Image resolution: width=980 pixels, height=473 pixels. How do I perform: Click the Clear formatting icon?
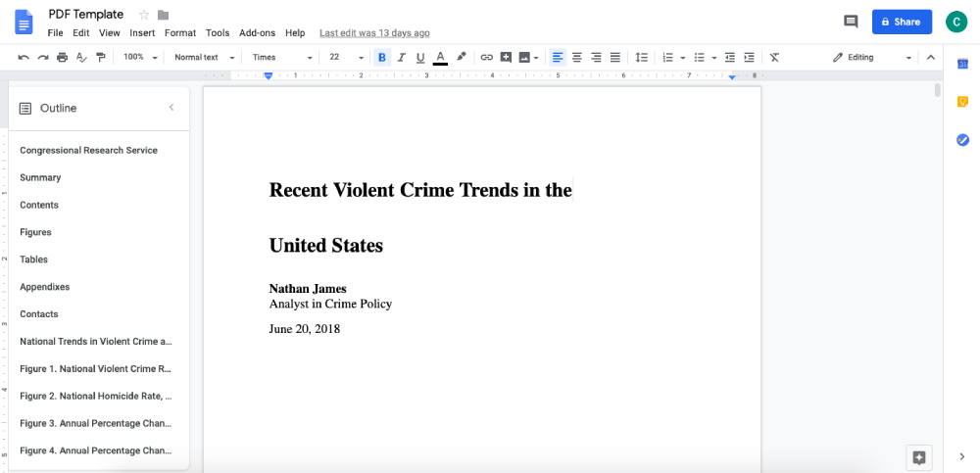click(x=774, y=58)
